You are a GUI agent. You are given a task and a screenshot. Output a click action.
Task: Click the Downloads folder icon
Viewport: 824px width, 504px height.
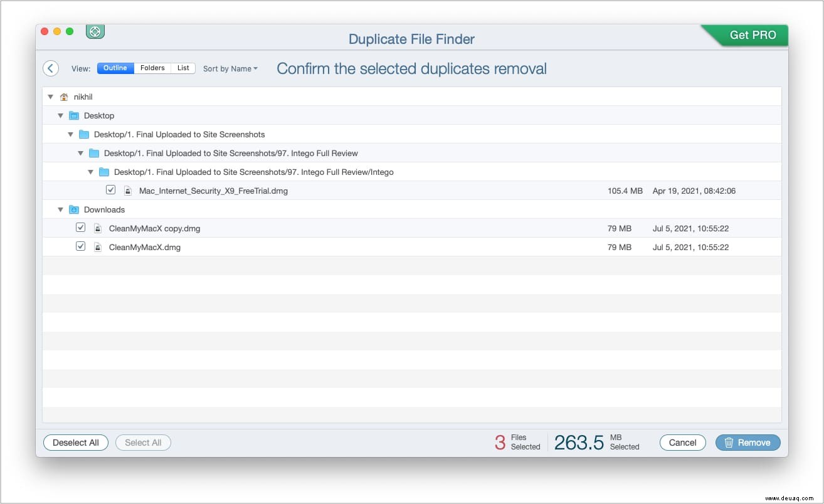pos(74,210)
